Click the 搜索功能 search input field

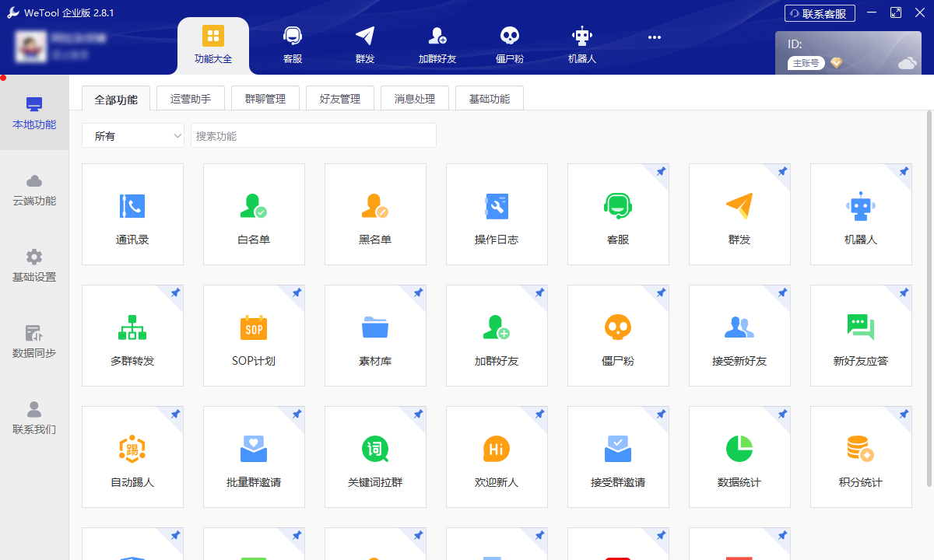pyautogui.click(x=313, y=136)
